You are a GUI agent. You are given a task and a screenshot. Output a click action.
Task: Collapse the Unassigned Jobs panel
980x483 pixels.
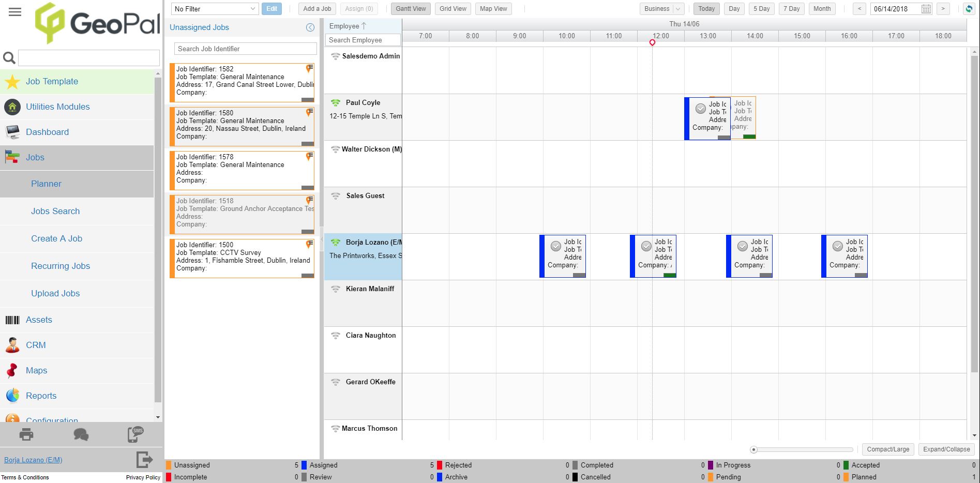pos(310,27)
